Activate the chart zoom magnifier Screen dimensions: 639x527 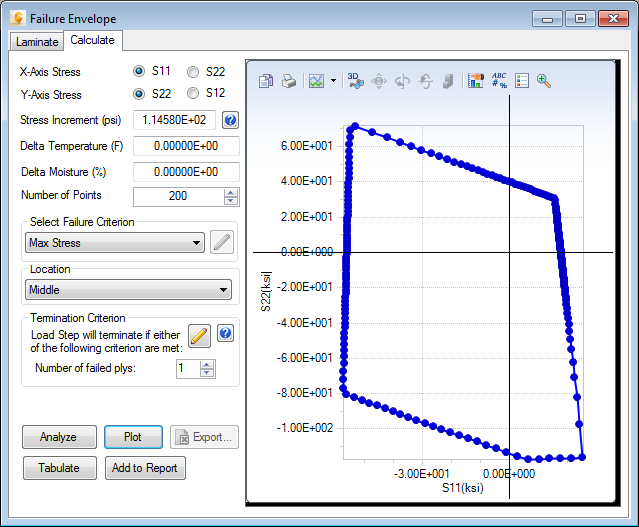click(544, 81)
